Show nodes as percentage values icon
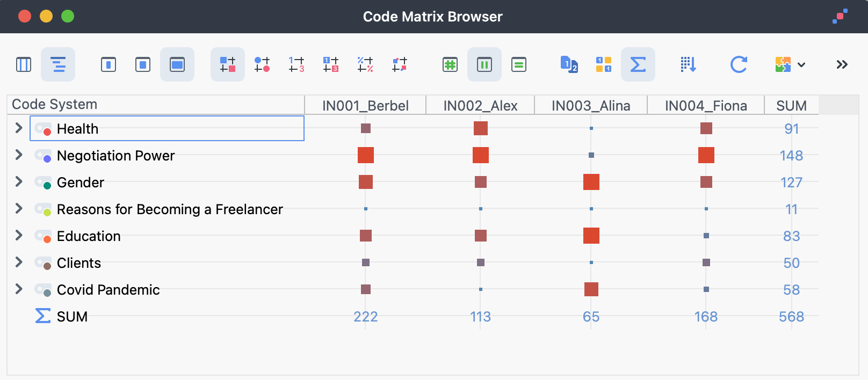Viewport: 868px width, 380px height. click(x=365, y=65)
